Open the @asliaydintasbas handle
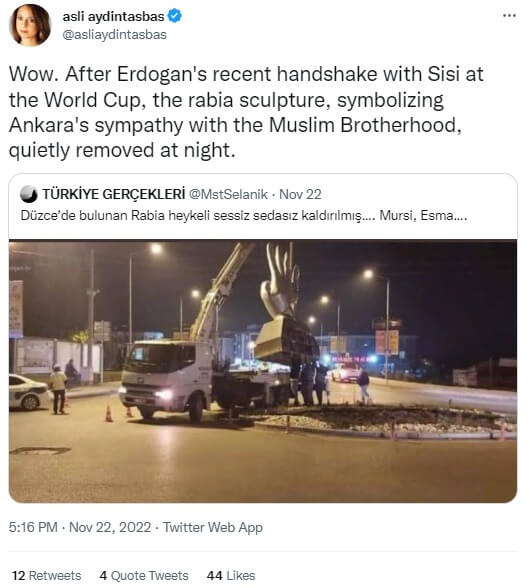Screen dimensions: 530x588 pos(114,34)
